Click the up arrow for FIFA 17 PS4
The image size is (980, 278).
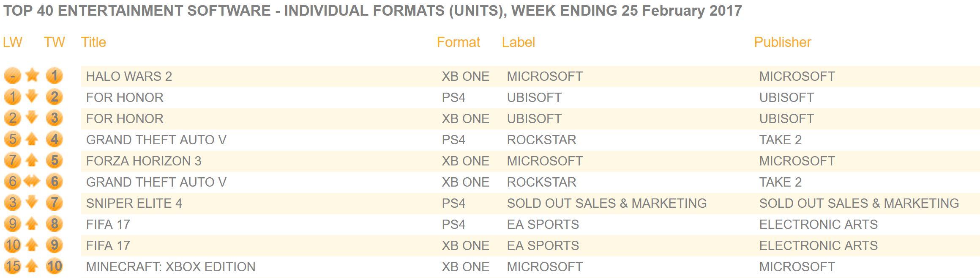click(32, 224)
